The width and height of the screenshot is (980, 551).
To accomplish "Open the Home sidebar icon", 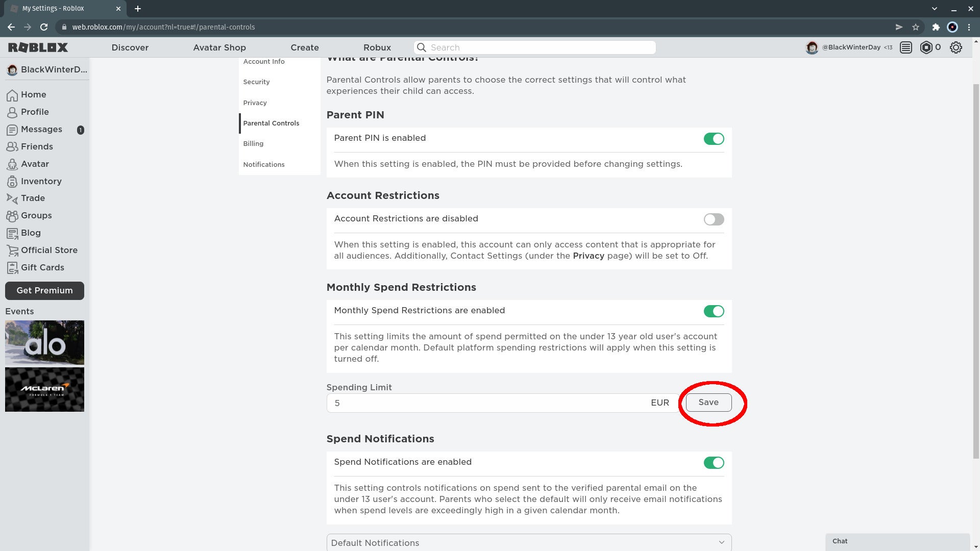I will 12,95.
